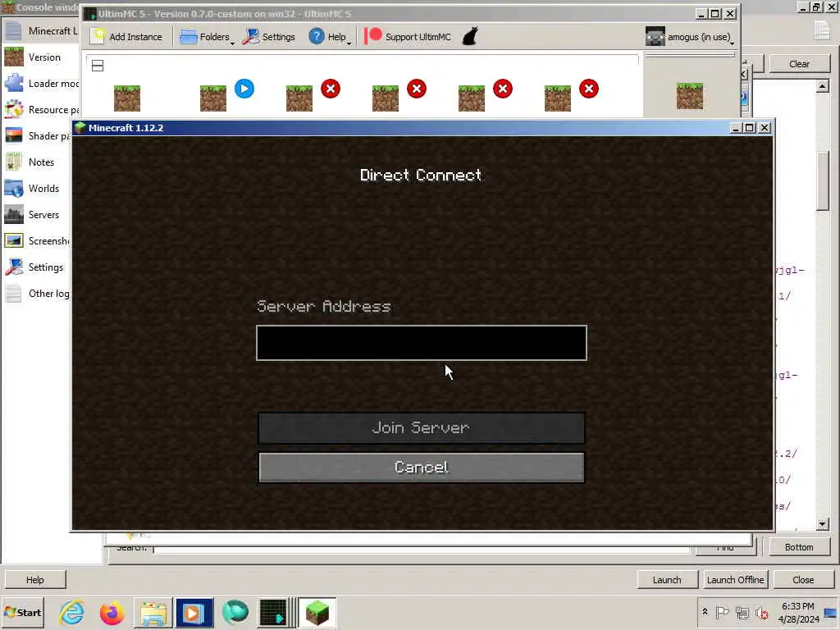Show hidden system tray icons
Screen dimensions: 840x630
(705, 611)
